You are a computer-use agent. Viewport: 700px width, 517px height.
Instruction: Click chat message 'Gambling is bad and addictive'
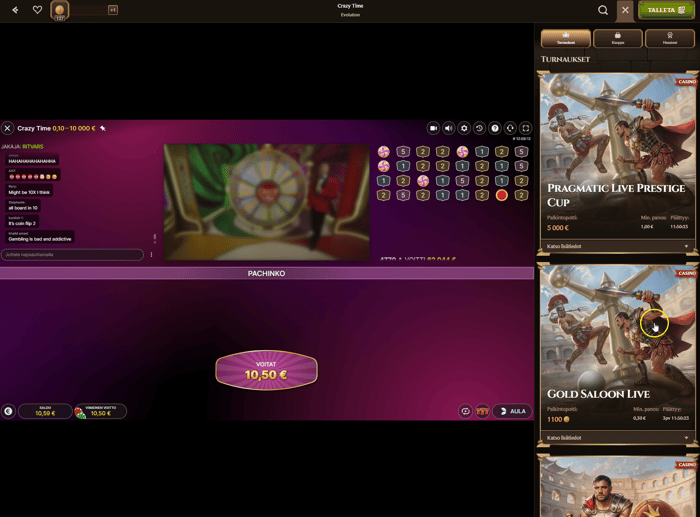click(x=40, y=238)
